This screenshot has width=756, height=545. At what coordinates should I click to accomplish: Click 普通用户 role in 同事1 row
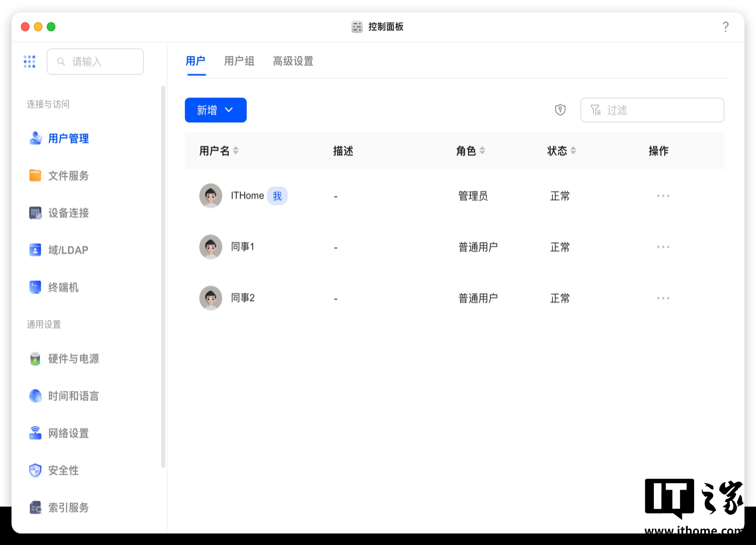(478, 247)
